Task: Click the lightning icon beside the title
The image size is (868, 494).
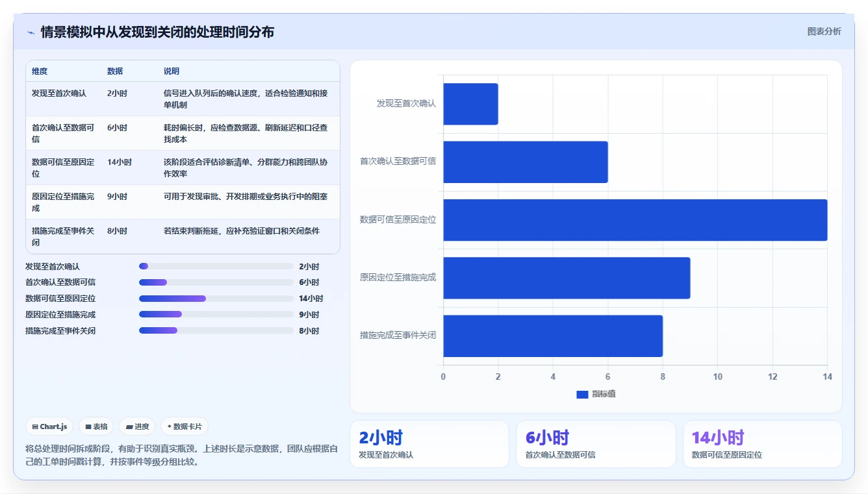Action: coord(31,32)
